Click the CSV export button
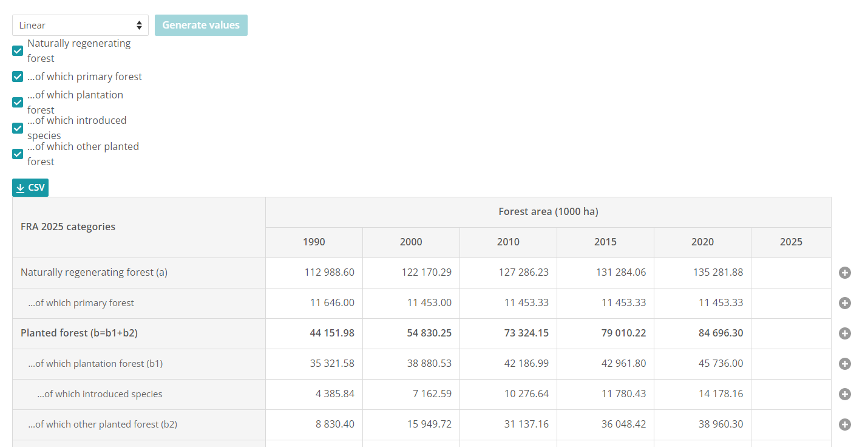Screen dimensions: 868x447 click(30, 188)
